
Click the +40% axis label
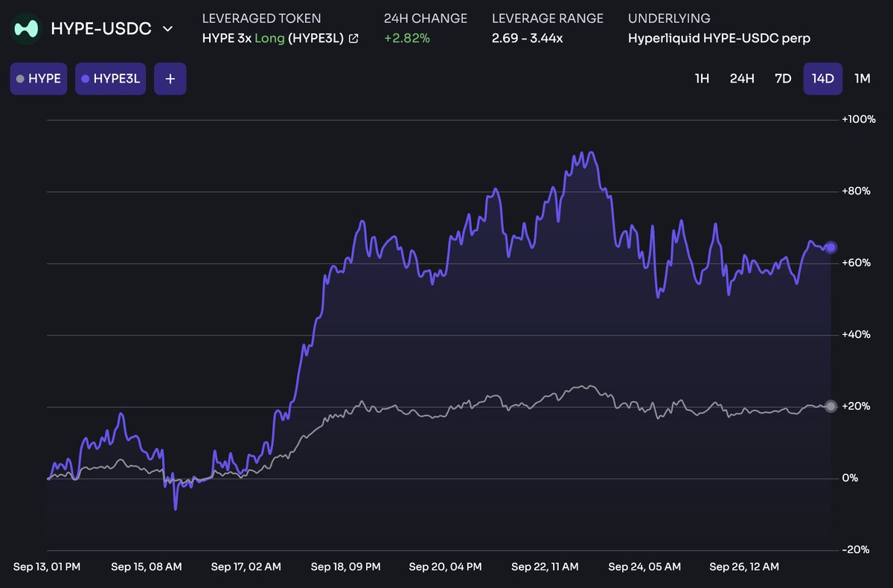pos(856,335)
